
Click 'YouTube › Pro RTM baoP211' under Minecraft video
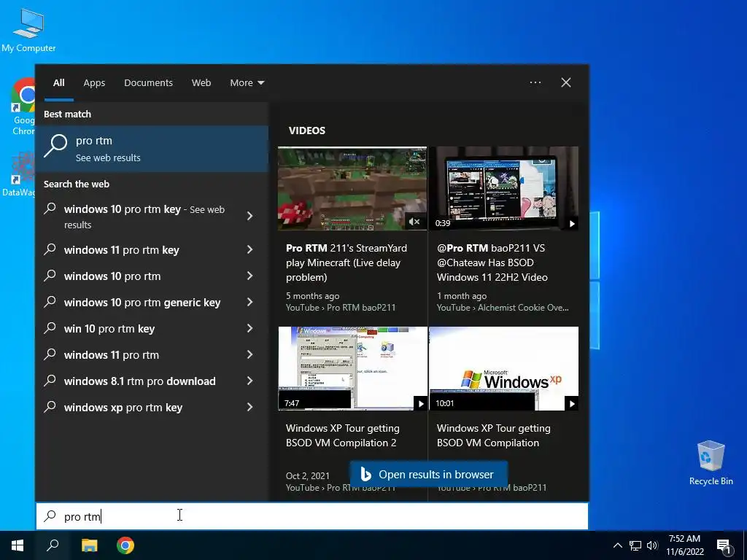(341, 308)
